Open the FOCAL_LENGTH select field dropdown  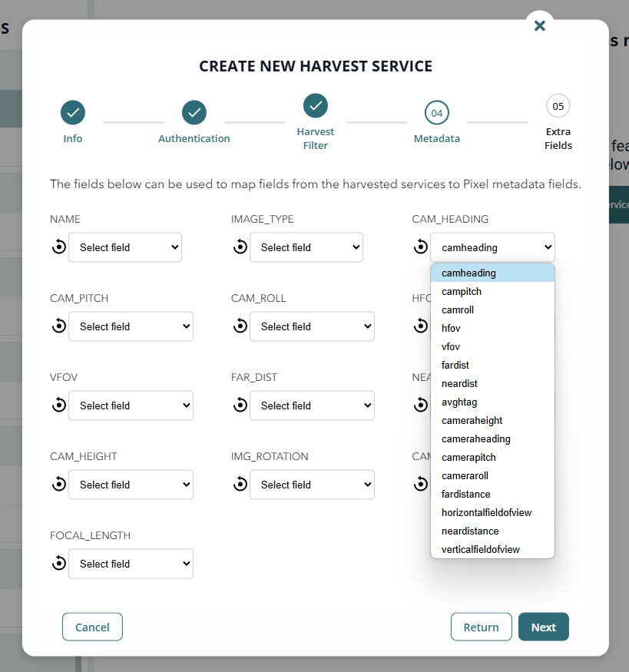[131, 564]
